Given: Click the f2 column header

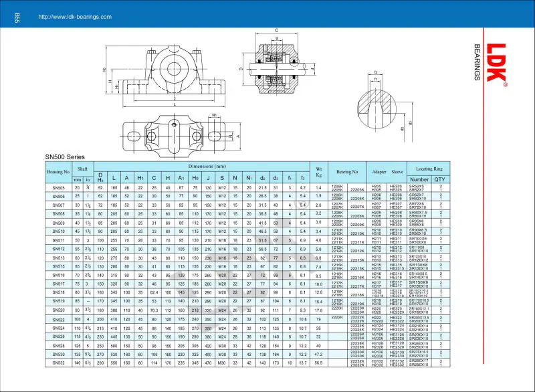Looking at the screenshot, I should [x=303, y=178].
